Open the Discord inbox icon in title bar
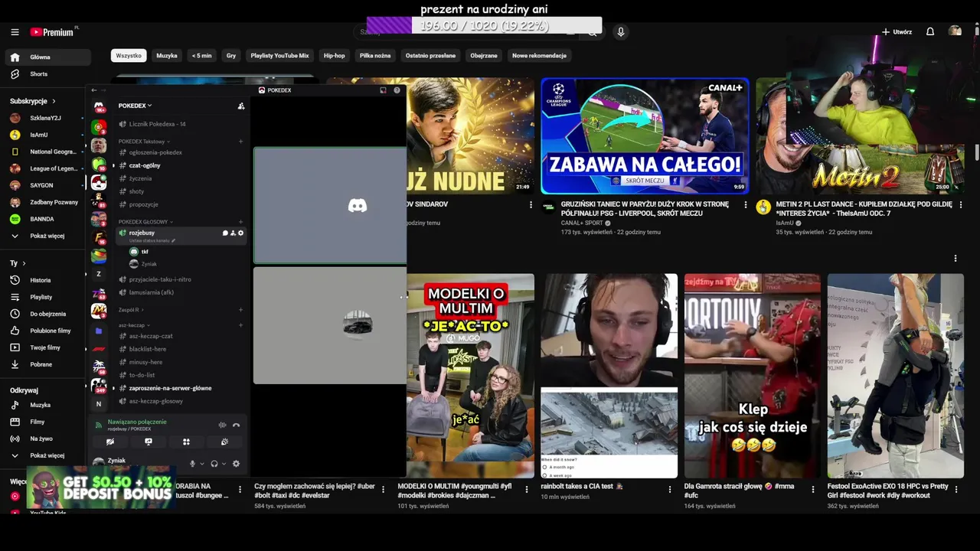This screenshot has height=551, width=980. [383, 90]
